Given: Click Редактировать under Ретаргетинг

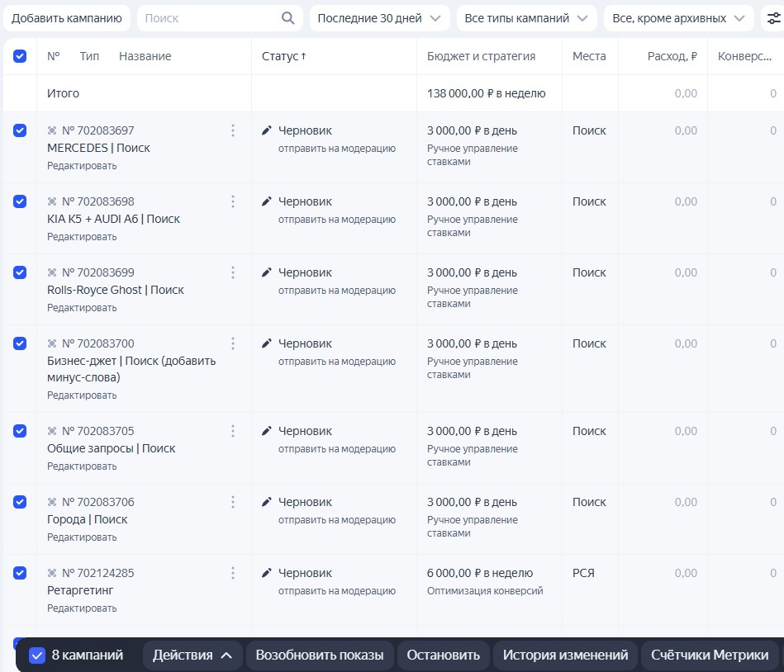Looking at the screenshot, I should click(x=82, y=608).
